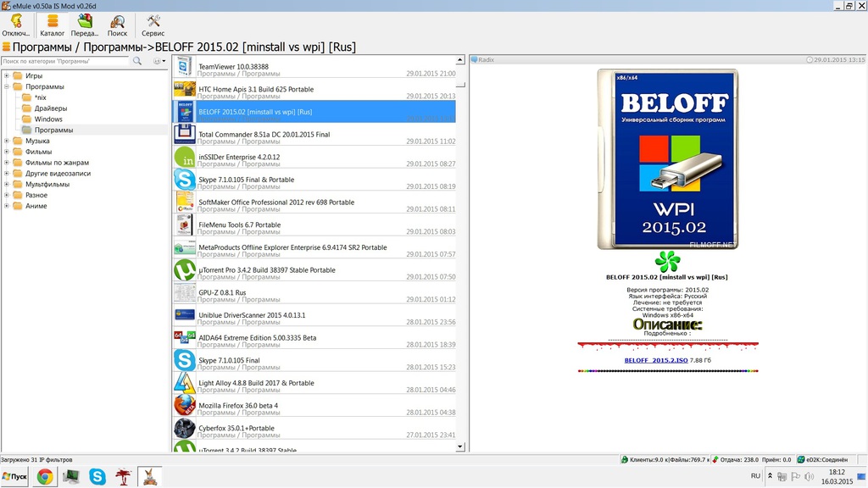
Task: Focus the category search input field
Action: pyautogui.click(x=65, y=61)
